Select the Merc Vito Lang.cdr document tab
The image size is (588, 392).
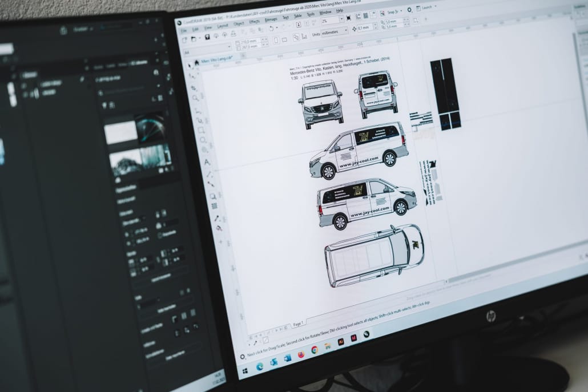[x=217, y=59]
